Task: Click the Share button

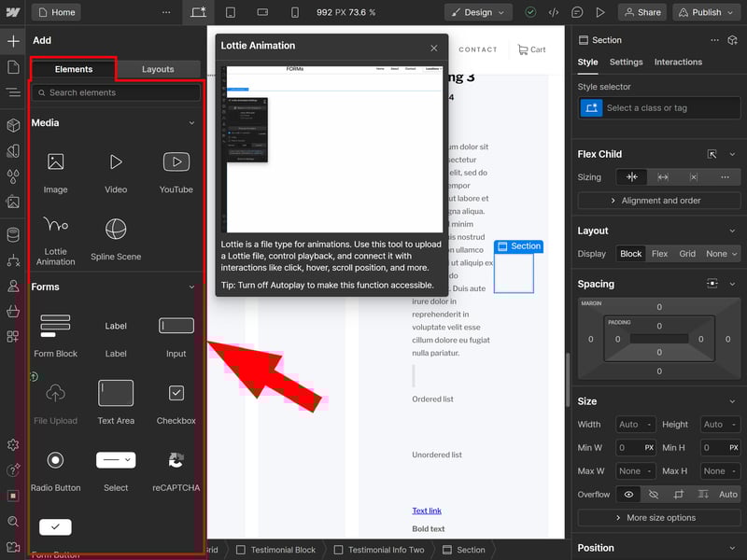Action: coord(641,12)
